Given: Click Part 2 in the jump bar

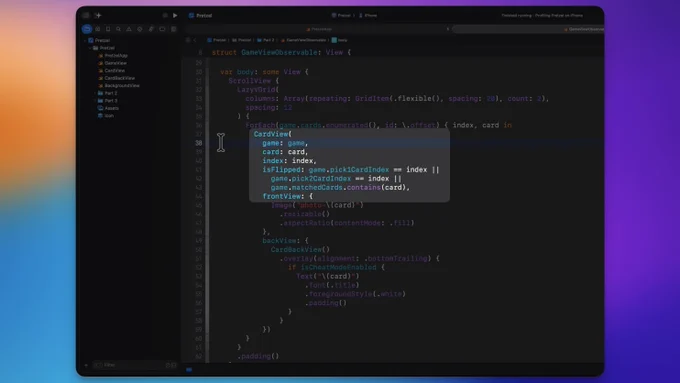Looking at the screenshot, I should [x=266, y=40].
